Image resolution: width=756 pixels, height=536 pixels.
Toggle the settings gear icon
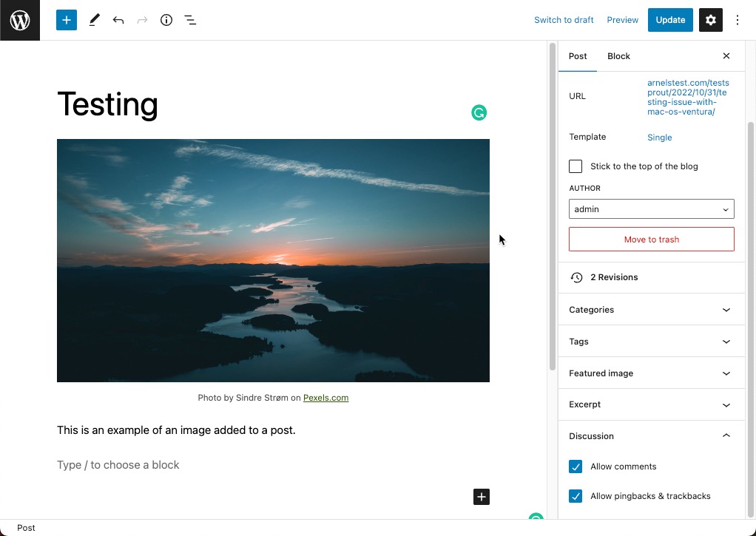[711, 20]
